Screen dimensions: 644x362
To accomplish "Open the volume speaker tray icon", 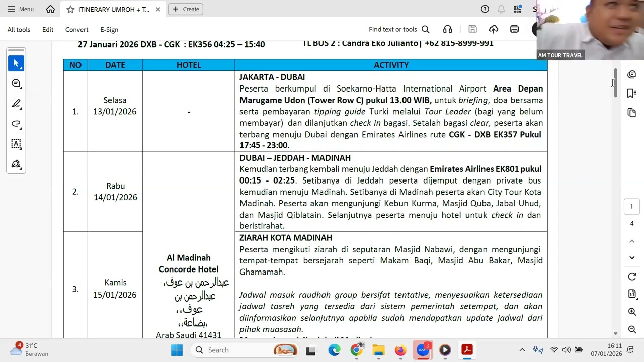I will coord(566,350).
